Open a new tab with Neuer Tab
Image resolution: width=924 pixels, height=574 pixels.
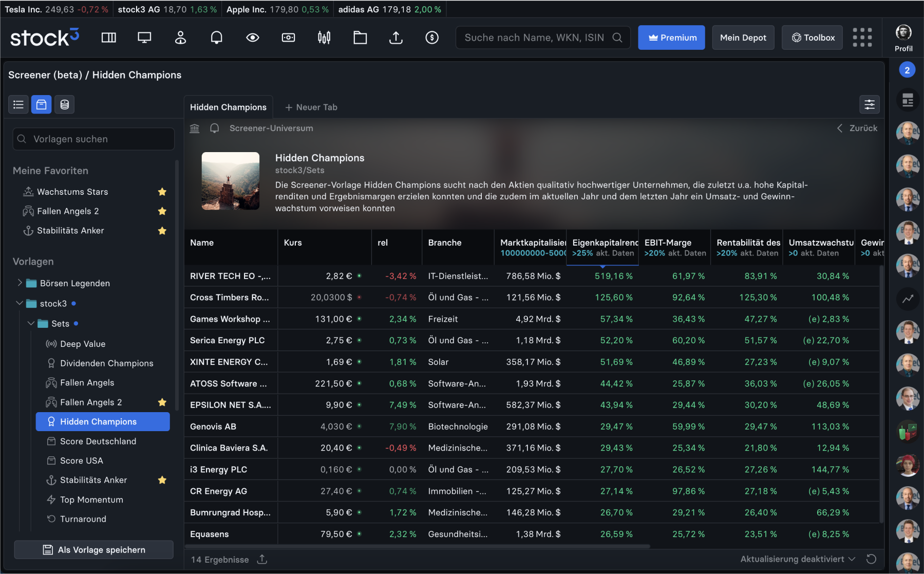click(x=311, y=107)
